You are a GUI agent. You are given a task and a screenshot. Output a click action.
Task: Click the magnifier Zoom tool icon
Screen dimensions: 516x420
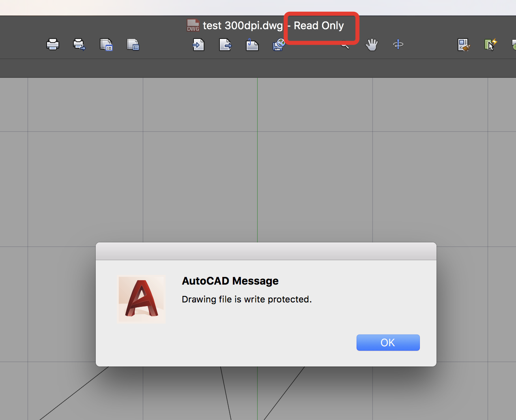click(x=345, y=46)
